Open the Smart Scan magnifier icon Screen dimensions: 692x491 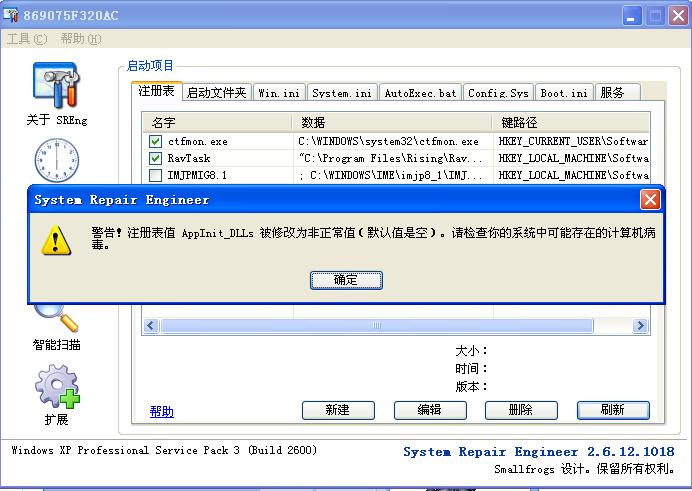(56, 319)
